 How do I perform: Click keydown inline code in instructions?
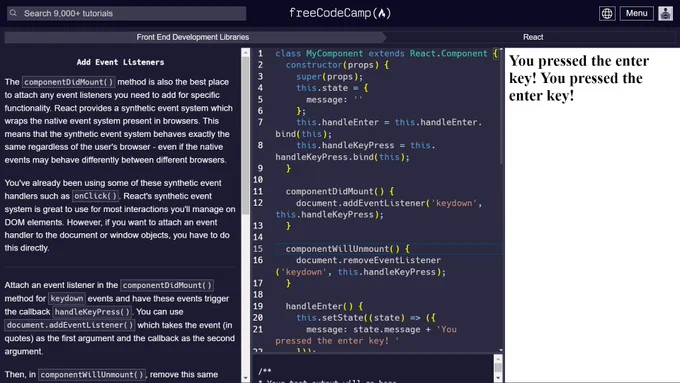pos(66,298)
